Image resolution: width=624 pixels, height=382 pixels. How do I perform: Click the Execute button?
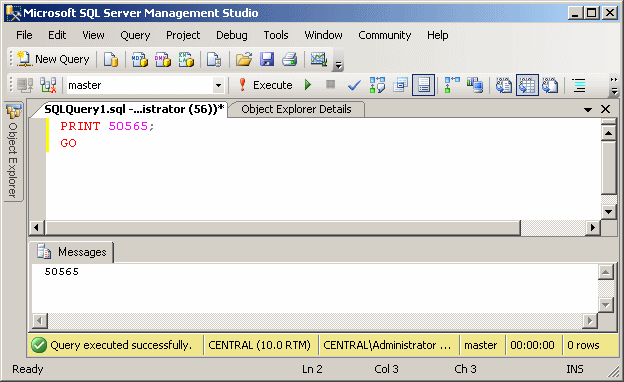[265, 85]
